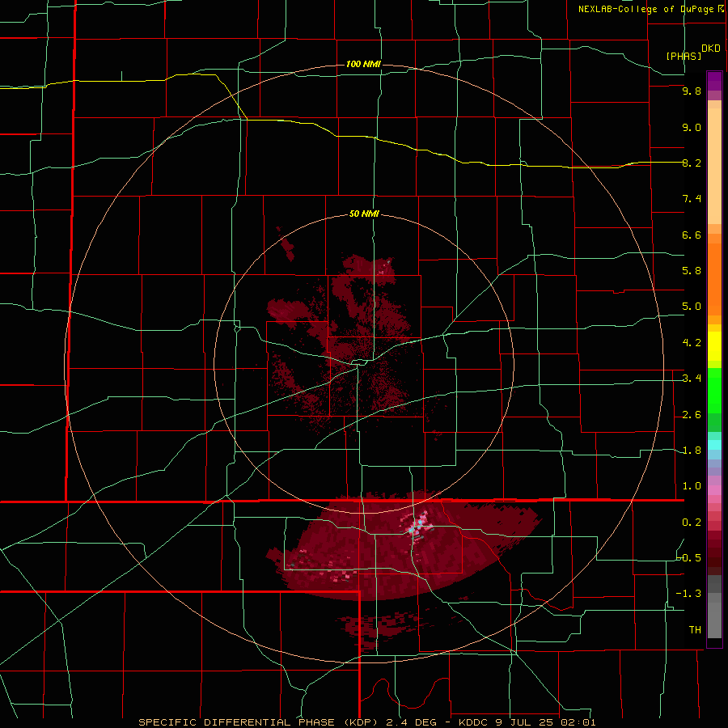Click the 7.4 legend value

click(x=692, y=199)
